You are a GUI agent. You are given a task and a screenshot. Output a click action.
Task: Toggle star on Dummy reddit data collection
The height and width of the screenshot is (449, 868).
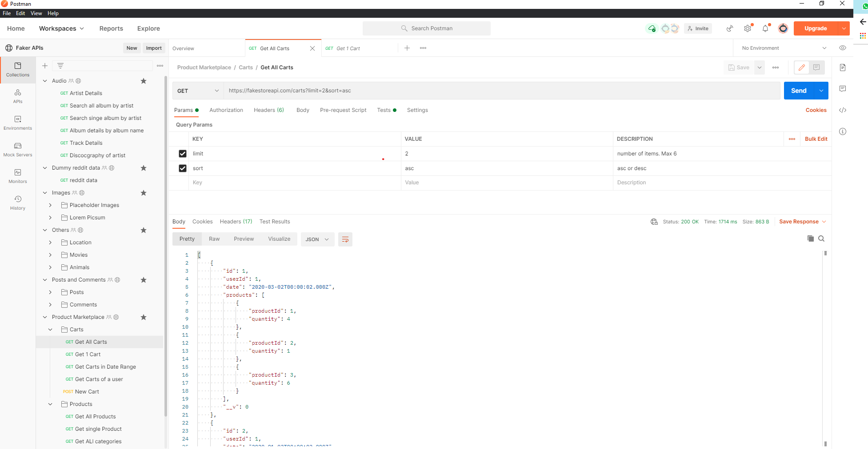click(x=144, y=168)
